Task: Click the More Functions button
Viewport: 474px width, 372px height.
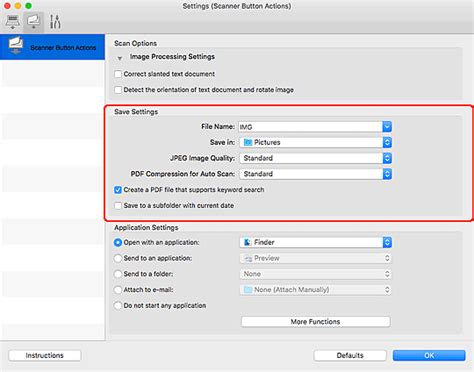Action: 315,322
